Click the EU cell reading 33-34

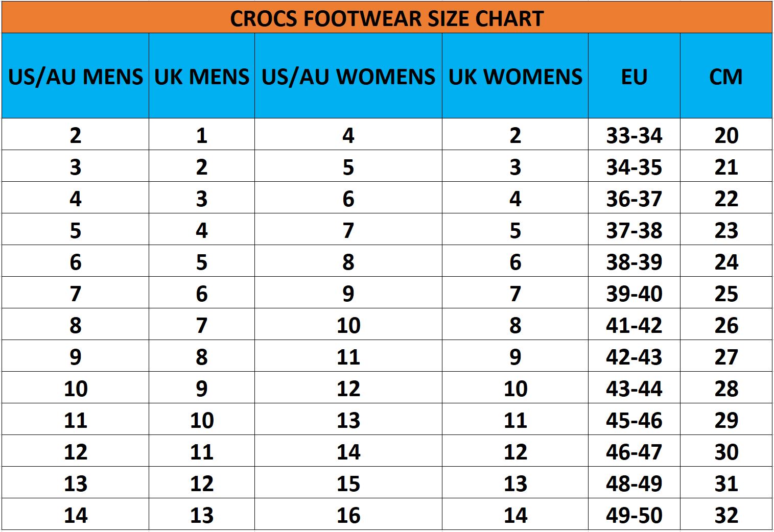pos(634,135)
